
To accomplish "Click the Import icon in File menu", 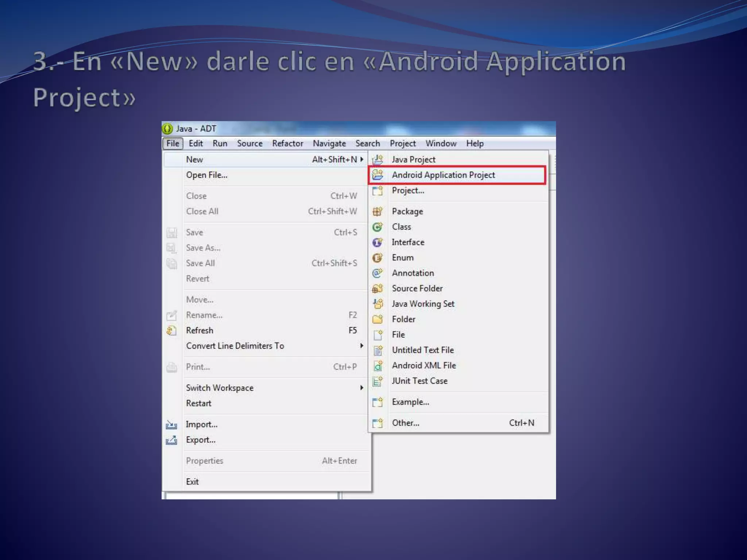I will pyautogui.click(x=171, y=425).
